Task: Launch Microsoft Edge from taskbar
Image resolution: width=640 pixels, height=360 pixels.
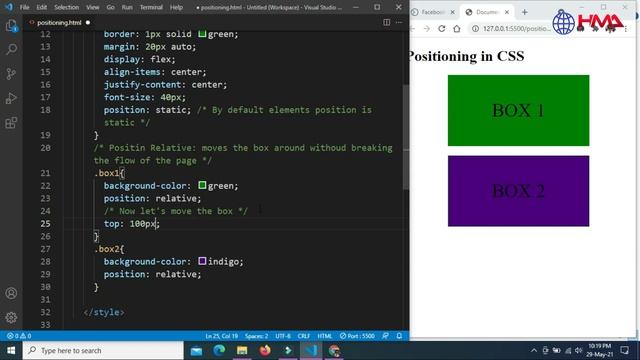Action: pyautogui.click(x=219, y=351)
